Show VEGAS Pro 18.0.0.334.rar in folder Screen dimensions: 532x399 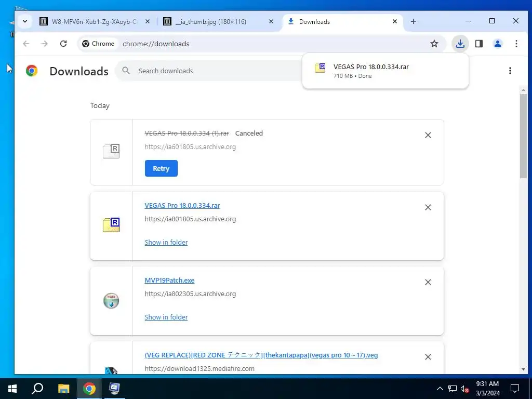click(166, 242)
